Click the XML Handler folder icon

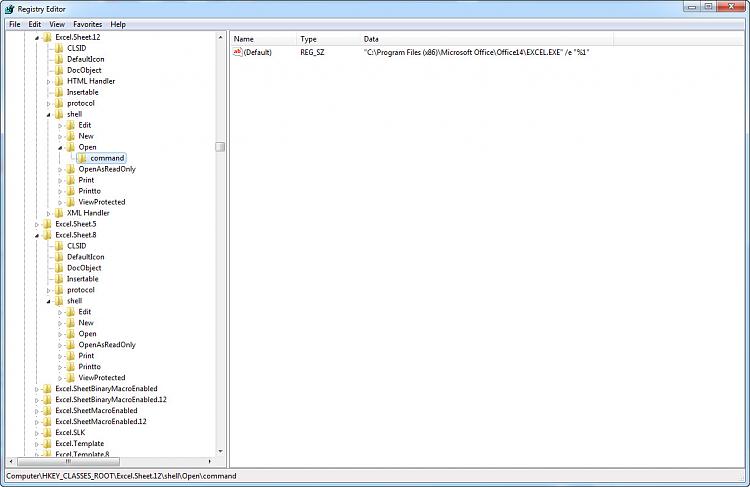point(59,213)
